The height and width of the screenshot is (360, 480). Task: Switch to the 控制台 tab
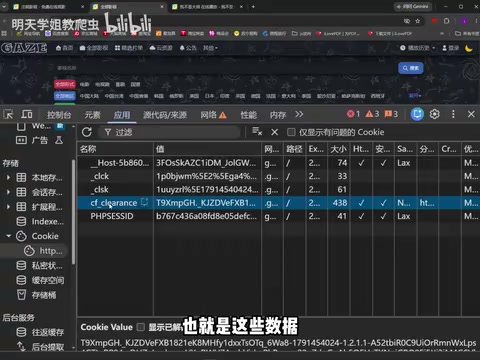[59, 115]
